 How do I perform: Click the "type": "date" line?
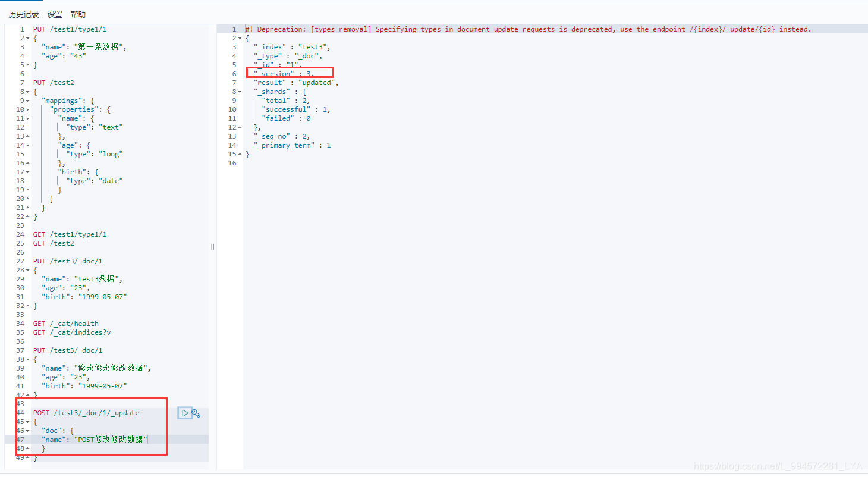(x=95, y=181)
